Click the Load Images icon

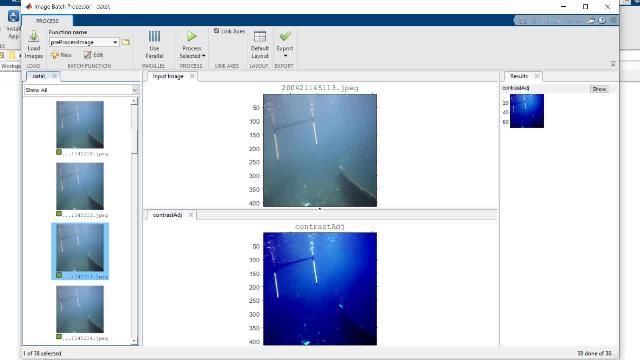[33, 36]
